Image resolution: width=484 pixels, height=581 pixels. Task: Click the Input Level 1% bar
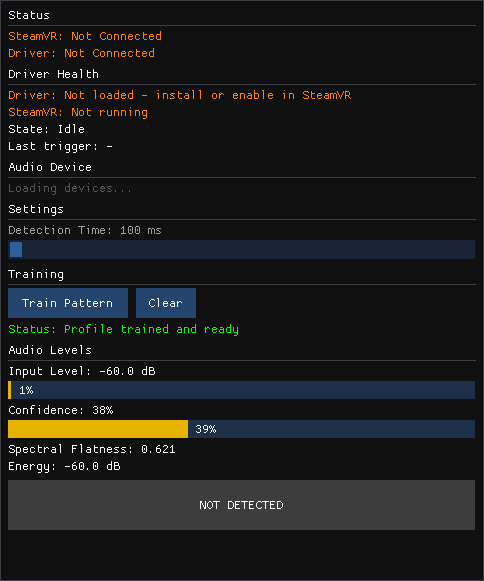click(x=242, y=390)
